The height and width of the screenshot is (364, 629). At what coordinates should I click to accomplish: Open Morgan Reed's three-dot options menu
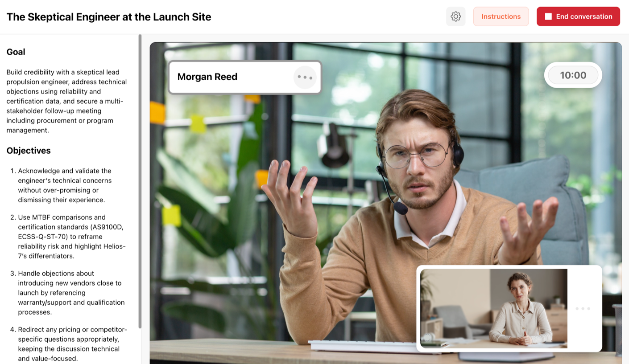(x=305, y=77)
